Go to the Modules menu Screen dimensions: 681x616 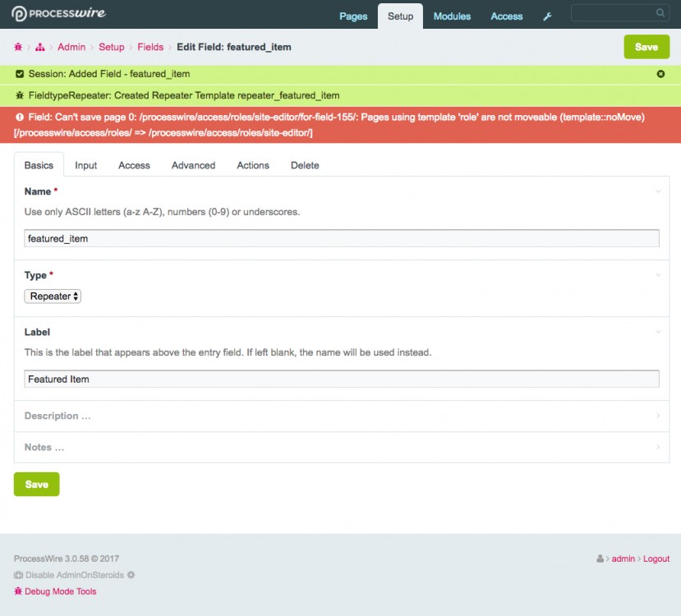coord(452,16)
